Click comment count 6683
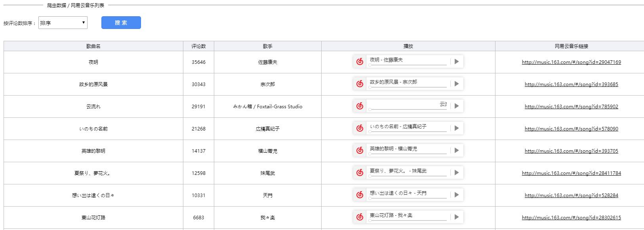Viewport: 644px width, 230px height. point(198,218)
